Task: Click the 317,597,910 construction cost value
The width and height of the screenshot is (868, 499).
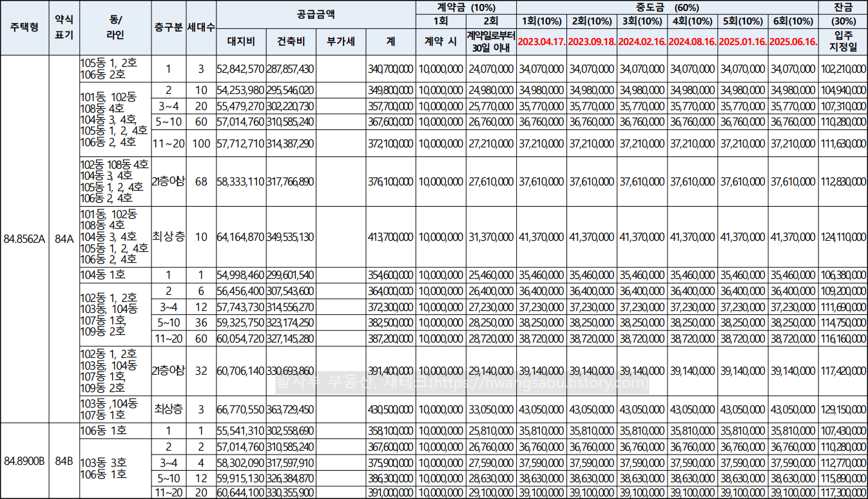Action: [291, 462]
